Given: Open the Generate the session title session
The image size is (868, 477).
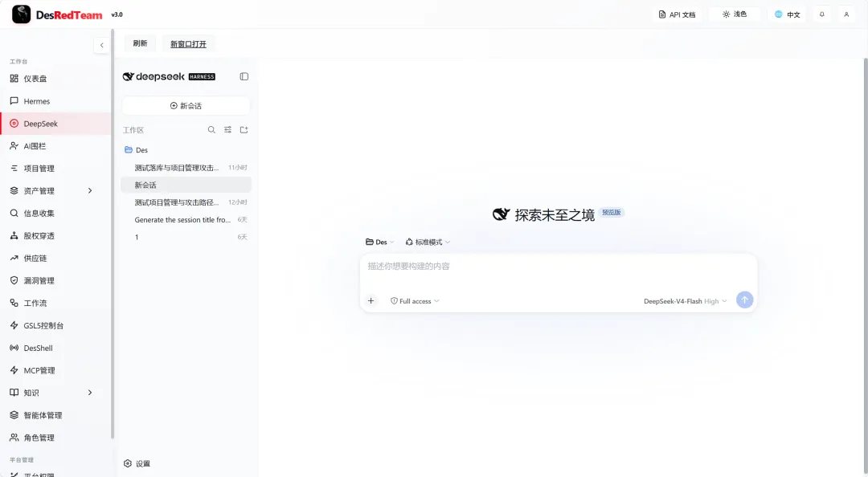Looking at the screenshot, I should click(x=186, y=220).
